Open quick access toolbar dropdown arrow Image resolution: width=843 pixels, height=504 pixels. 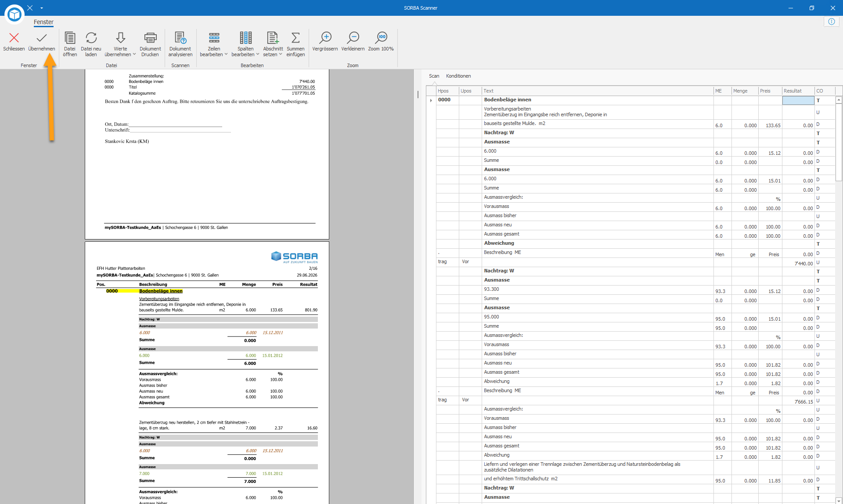click(42, 8)
